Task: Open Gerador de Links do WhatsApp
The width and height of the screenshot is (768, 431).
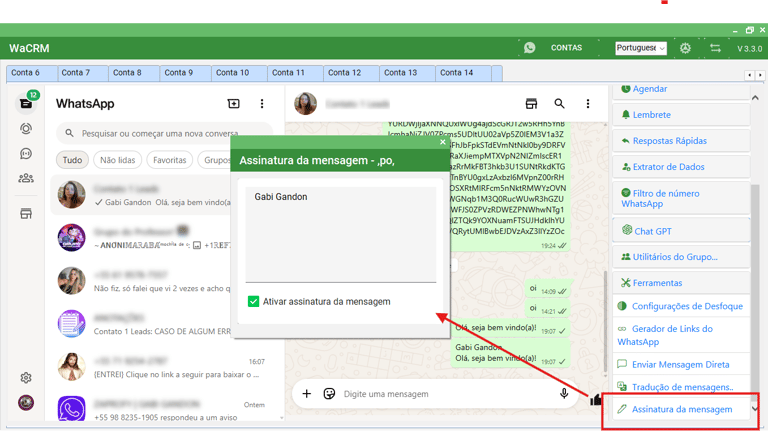Action: tap(681, 335)
